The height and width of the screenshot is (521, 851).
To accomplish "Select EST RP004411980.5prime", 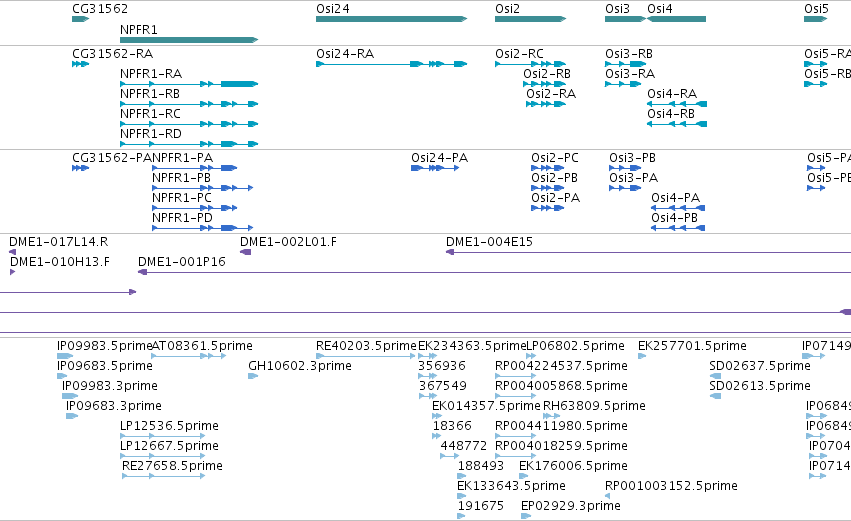I will coord(561,427).
